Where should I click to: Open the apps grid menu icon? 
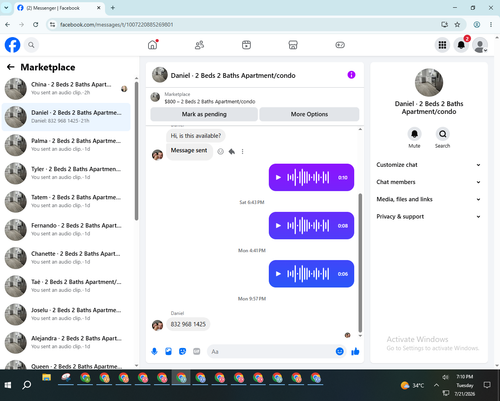442,45
